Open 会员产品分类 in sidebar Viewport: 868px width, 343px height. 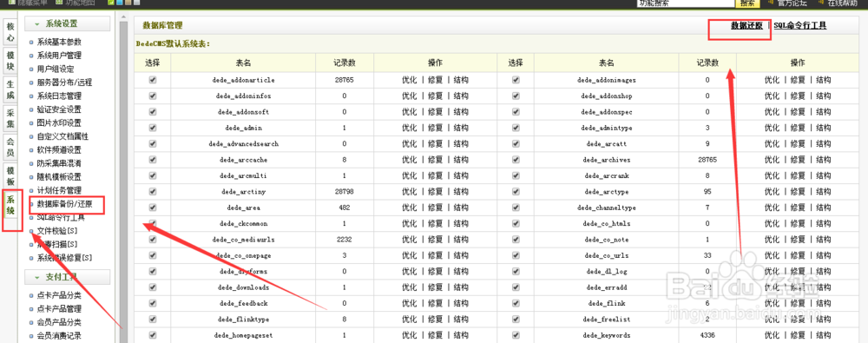coord(59,322)
